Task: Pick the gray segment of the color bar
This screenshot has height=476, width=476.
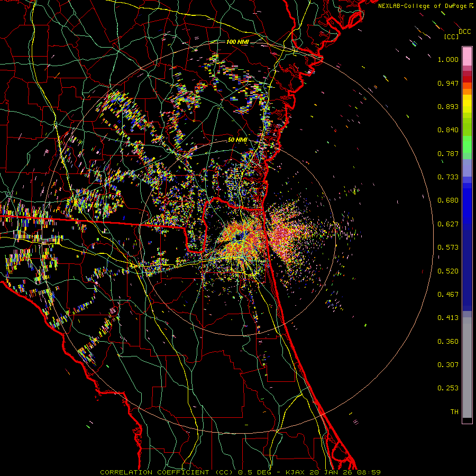Action: pos(467,368)
